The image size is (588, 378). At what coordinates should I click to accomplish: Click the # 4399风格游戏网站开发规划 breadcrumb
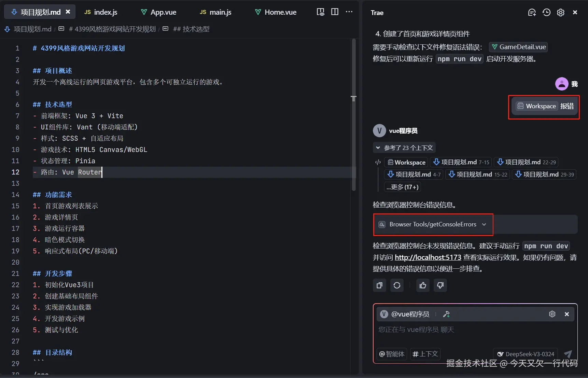(112, 29)
